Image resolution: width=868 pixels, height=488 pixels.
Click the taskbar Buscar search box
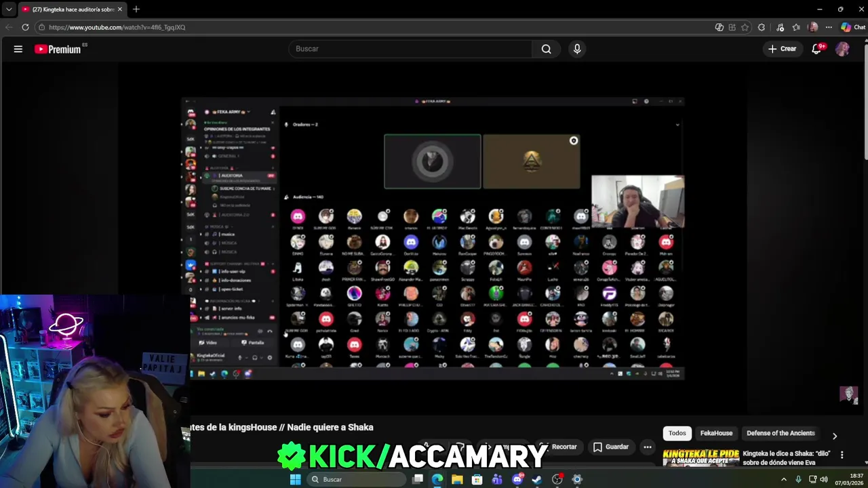[x=355, y=479]
